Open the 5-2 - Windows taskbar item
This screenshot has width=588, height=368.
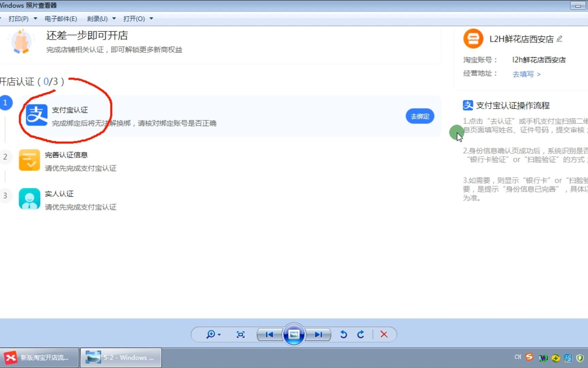point(121,357)
